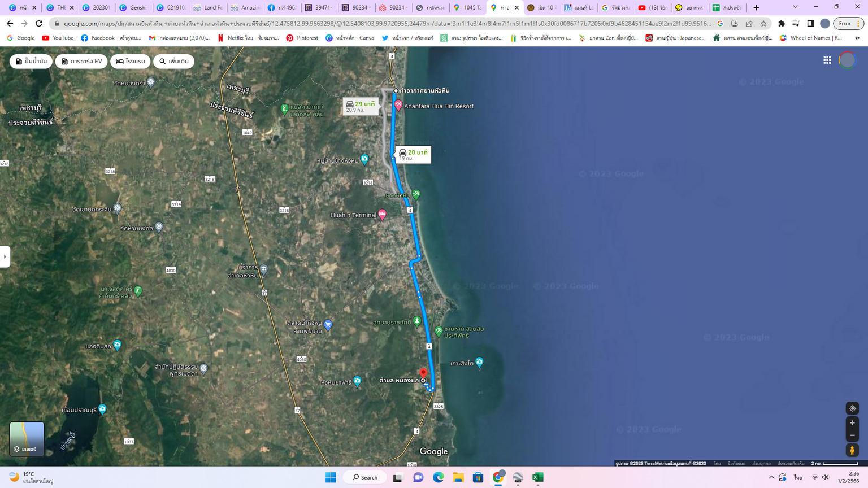Go back to the previous page
This screenshot has height=488, width=868.
10,24
